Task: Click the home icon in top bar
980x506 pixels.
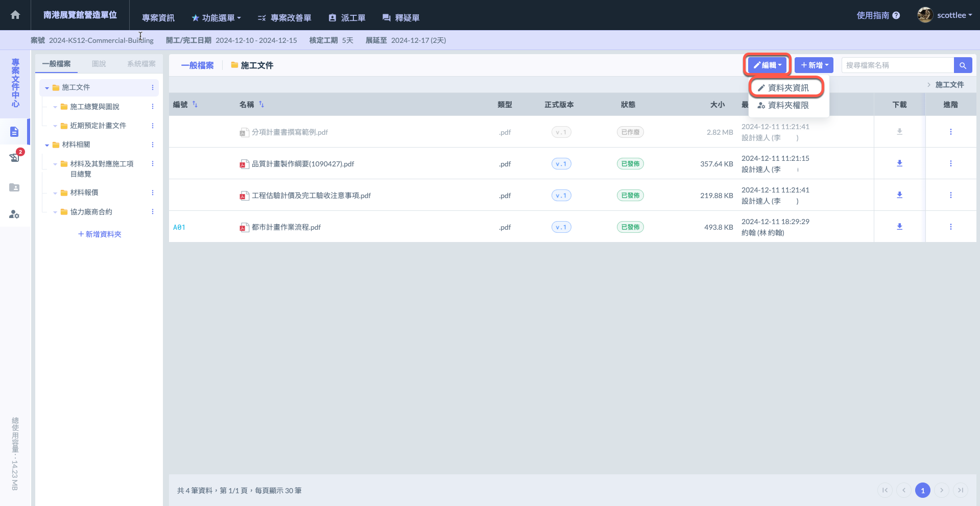Action: point(15,15)
